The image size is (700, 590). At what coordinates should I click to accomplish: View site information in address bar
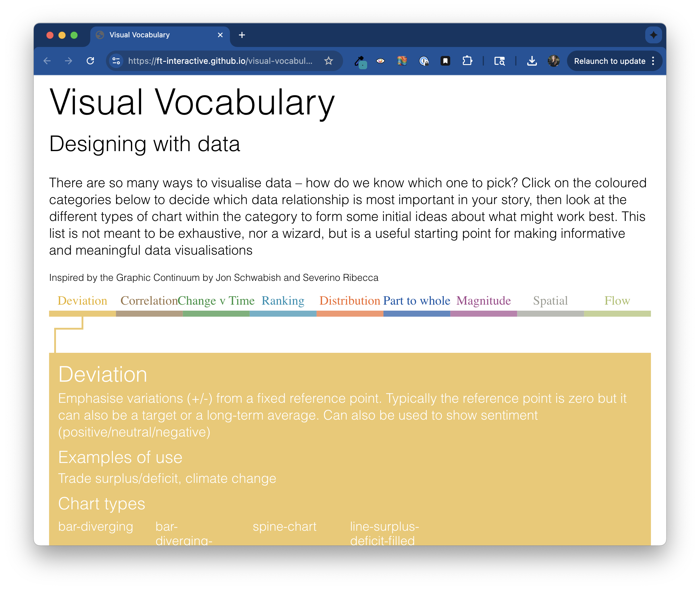pos(116,61)
